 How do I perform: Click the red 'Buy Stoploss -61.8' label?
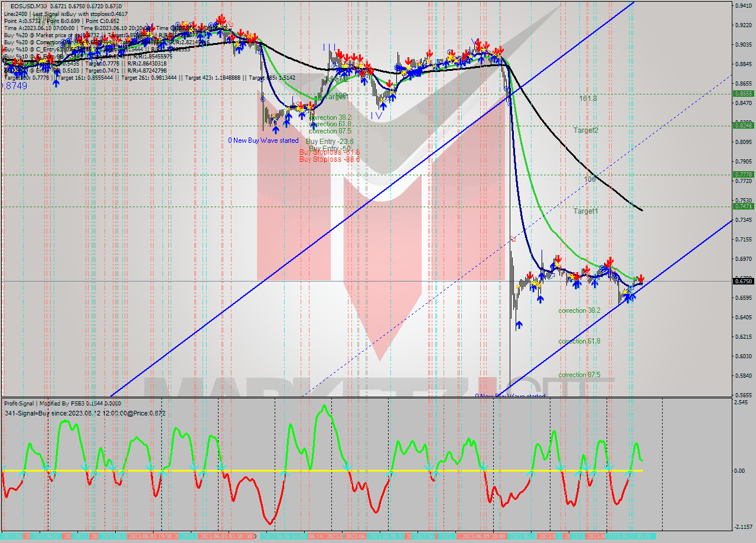(x=329, y=152)
